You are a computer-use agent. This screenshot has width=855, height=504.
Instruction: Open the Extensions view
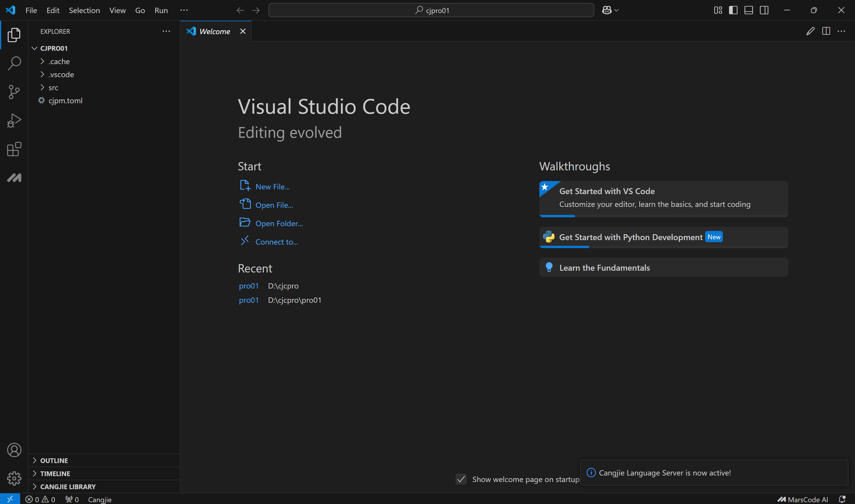(x=14, y=149)
